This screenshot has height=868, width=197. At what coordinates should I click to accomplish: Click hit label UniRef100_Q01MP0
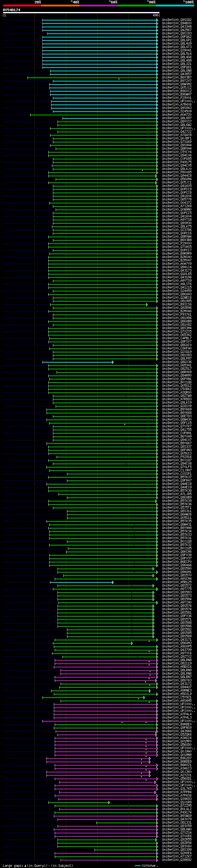click(177, 741)
